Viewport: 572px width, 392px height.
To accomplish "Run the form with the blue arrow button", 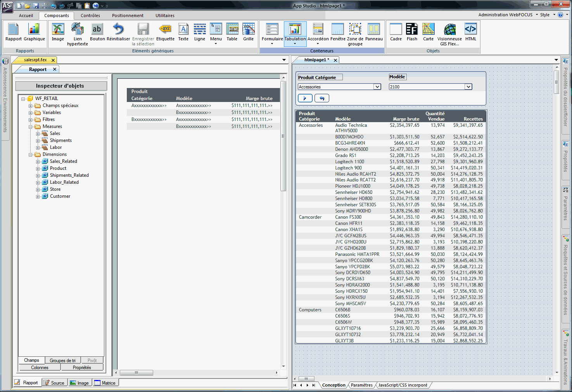I will click(305, 98).
